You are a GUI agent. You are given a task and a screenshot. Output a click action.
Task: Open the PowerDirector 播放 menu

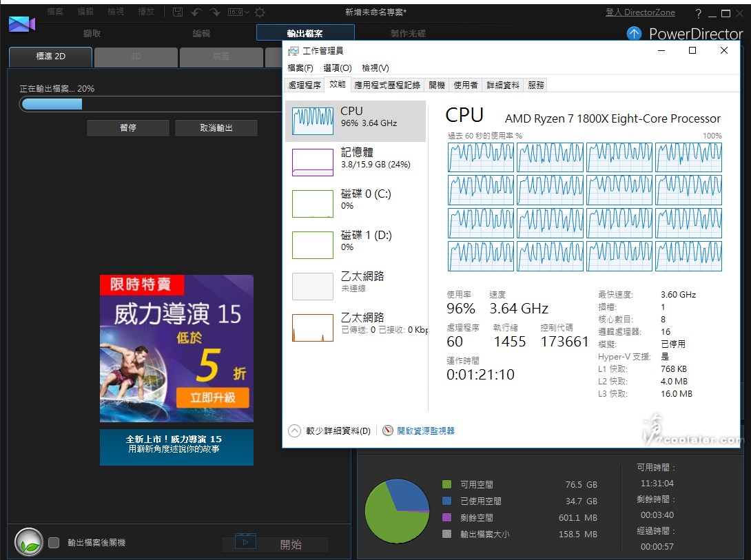pyautogui.click(x=145, y=12)
